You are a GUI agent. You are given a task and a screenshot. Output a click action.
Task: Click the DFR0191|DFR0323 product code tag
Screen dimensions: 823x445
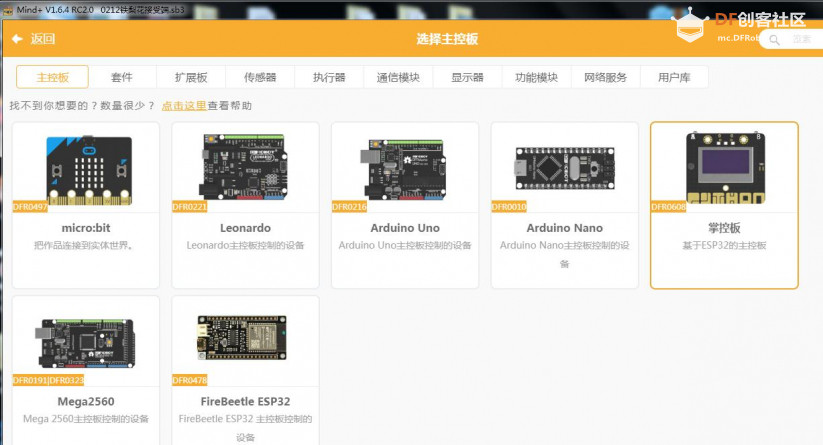point(48,380)
